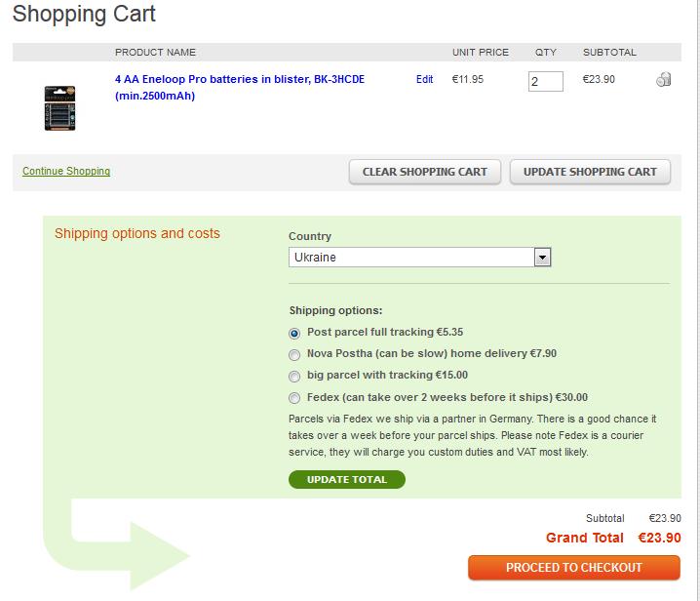Follow the Continue Shopping link
The width and height of the screenshot is (700, 601).
[x=66, y=171]
